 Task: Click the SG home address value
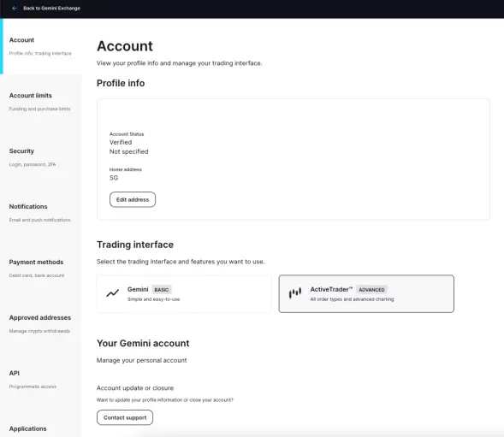[x=114, y=178]
